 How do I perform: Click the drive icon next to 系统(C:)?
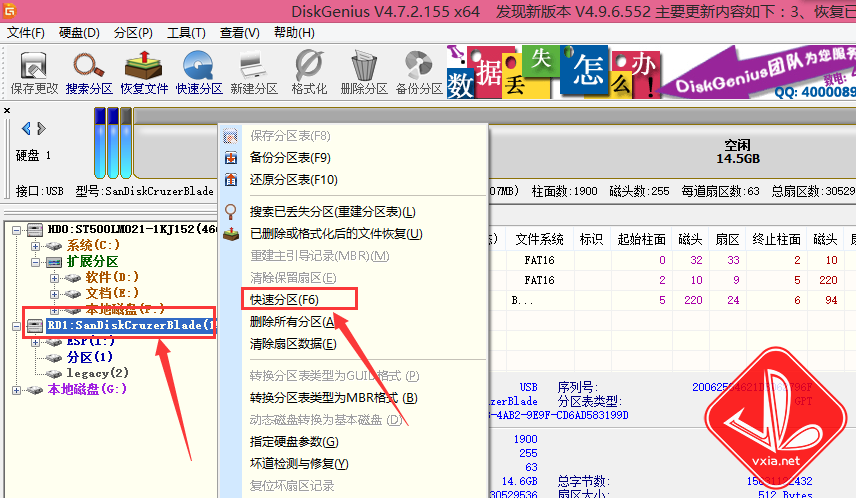point(54,246)
